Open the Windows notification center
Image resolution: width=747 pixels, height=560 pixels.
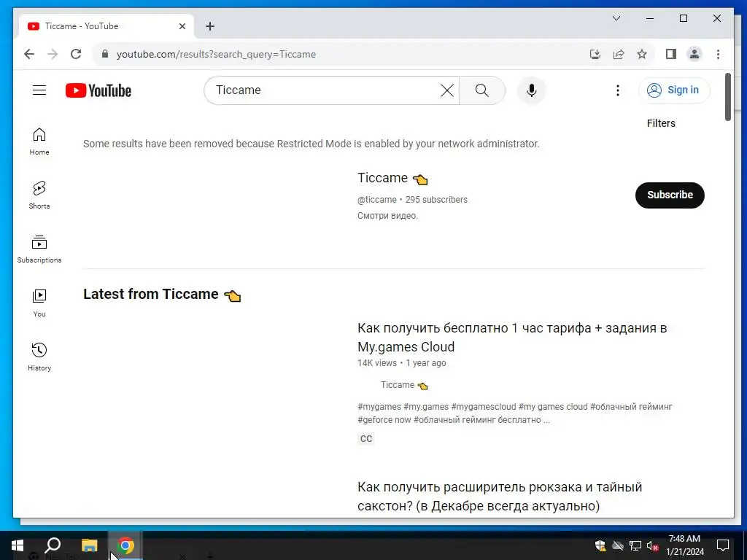tap(723, 545)
